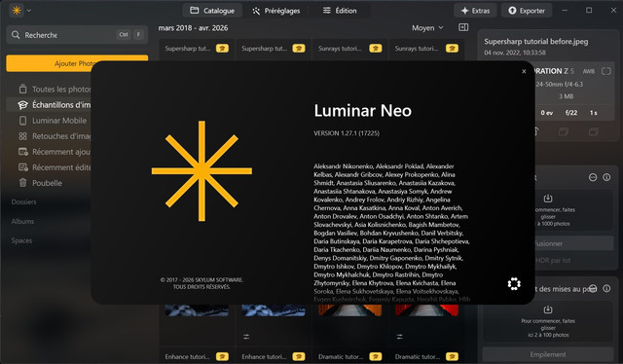Expand the Albums section
The image size is (623, 364).
coord(22,221)
